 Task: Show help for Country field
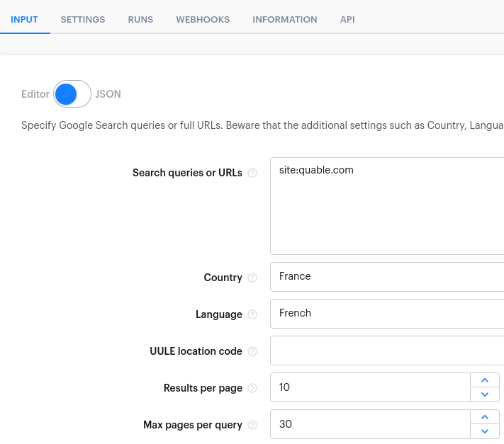tap(252, 278)
